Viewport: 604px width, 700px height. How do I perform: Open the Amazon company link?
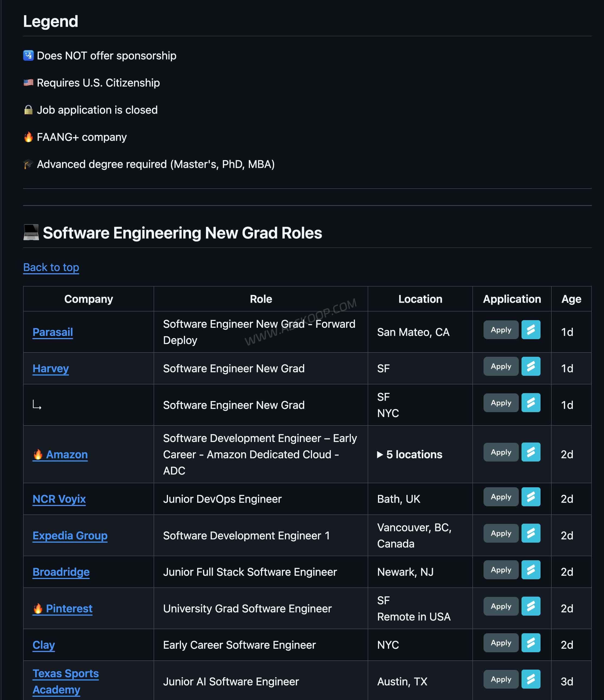[x=60, y=454]
